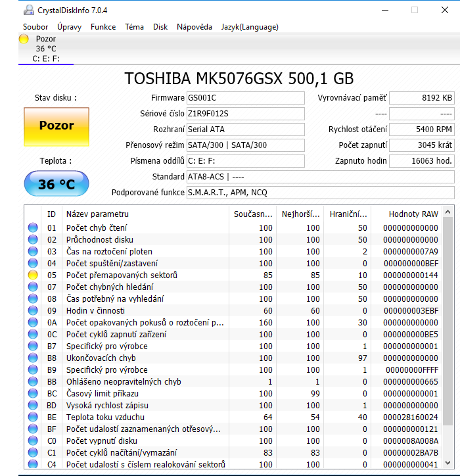Select the row Počet přemapovaných sektorů

[x=233, y=275]
